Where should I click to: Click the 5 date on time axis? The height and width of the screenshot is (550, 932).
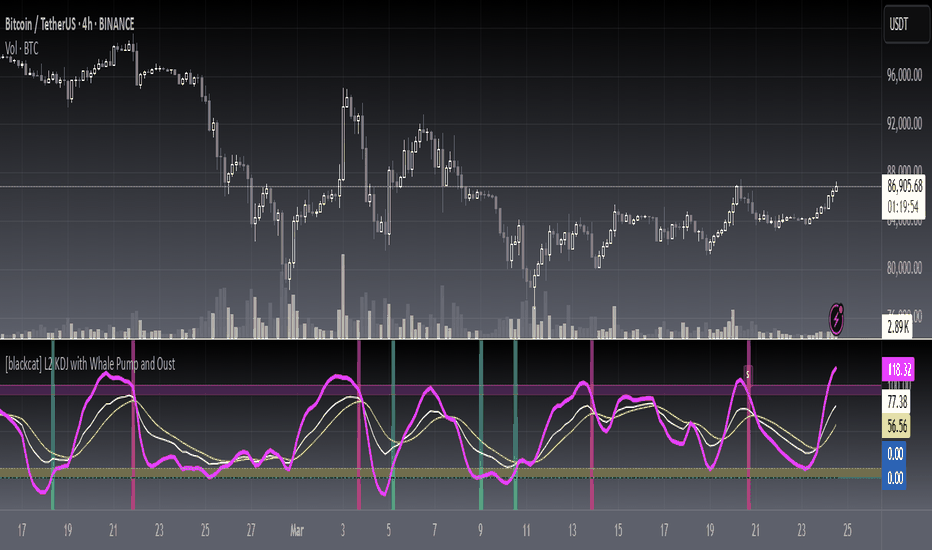[x=389, y=530]
